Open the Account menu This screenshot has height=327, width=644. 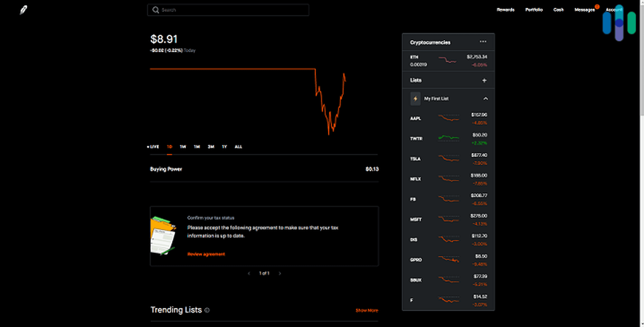point(614,10)
